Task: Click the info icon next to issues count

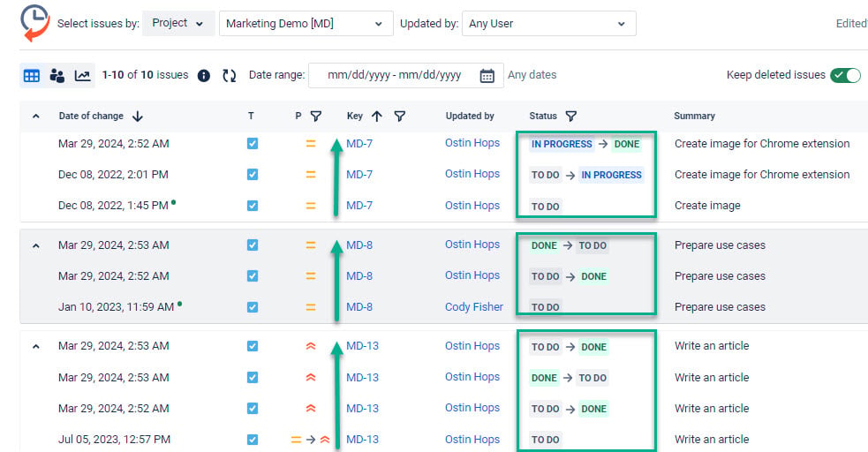Action: (204, 76)
